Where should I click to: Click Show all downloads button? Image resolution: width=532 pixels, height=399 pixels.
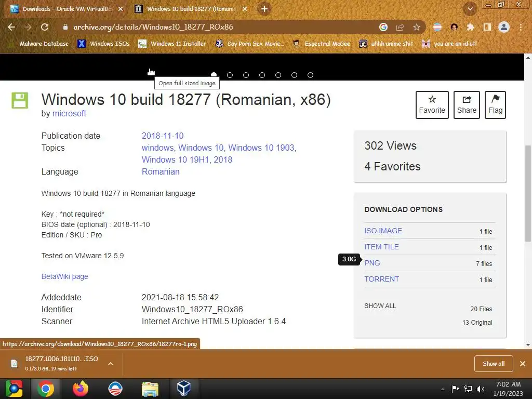coord(494,364)
